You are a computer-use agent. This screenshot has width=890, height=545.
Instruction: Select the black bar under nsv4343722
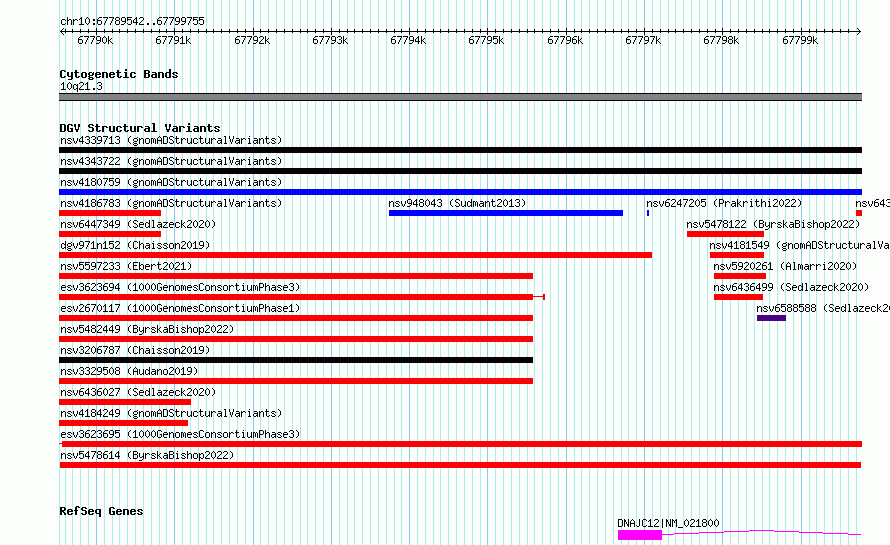pos(460,171)
